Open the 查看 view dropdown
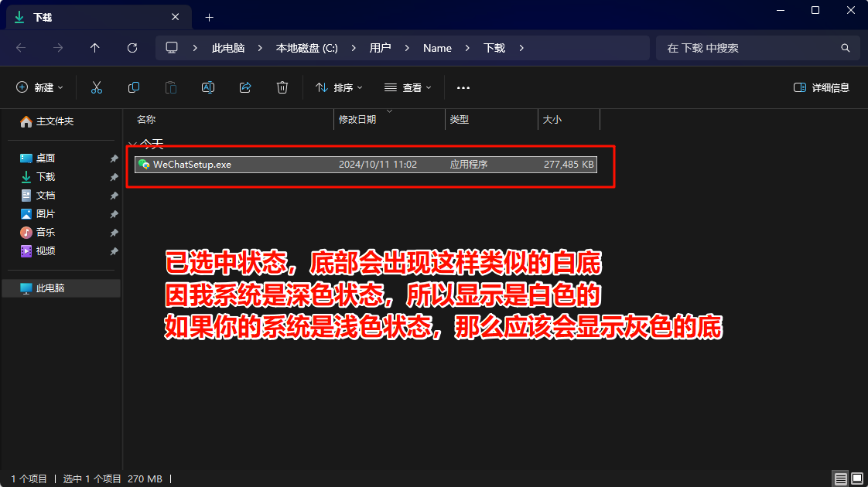Viewport: 868px width, 487px height. (x=408, y=88)
